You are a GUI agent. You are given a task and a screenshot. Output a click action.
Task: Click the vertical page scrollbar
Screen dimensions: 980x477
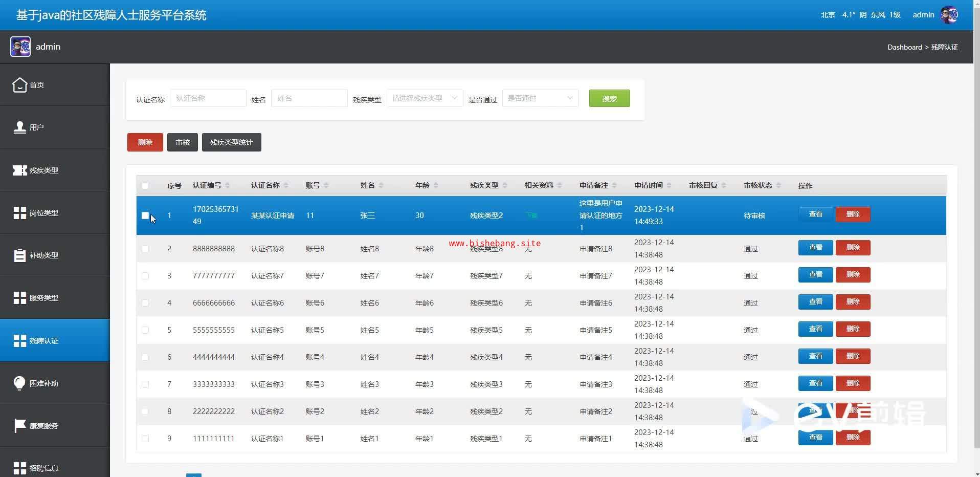pyautogui.click(x=976, y=205)
